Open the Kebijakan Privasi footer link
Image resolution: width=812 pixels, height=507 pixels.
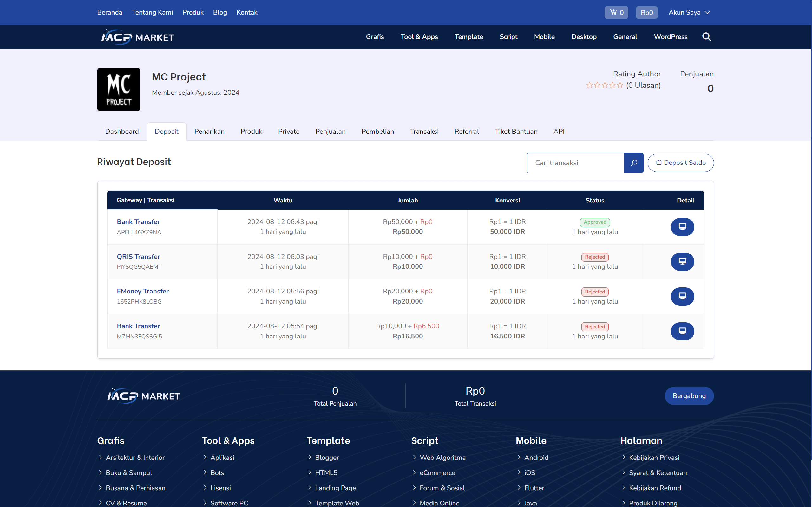(654, 457)
